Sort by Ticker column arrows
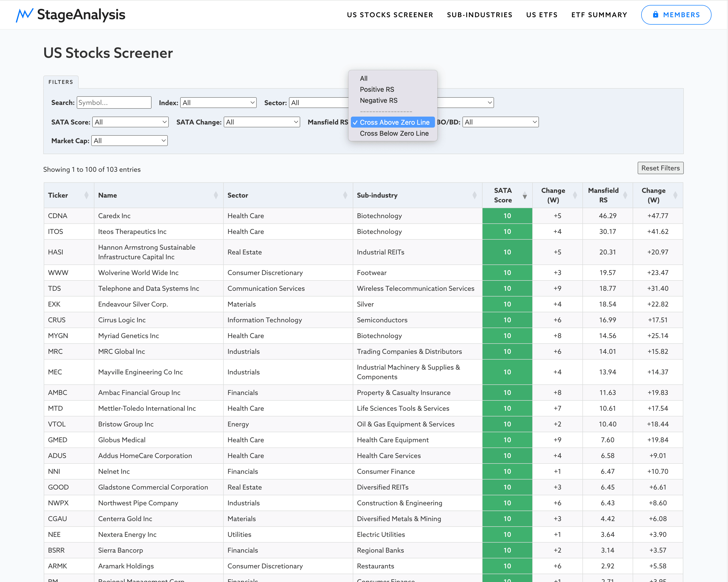Screen dimensions: 728x582 click(x=87, y=195)
